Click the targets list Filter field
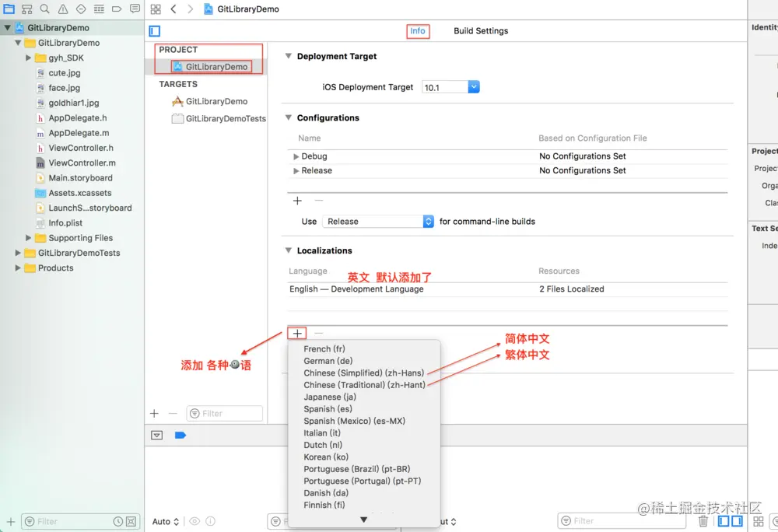The width and height of the screenshot is (778, 532). pyautogui.click(x=224, y=414)
